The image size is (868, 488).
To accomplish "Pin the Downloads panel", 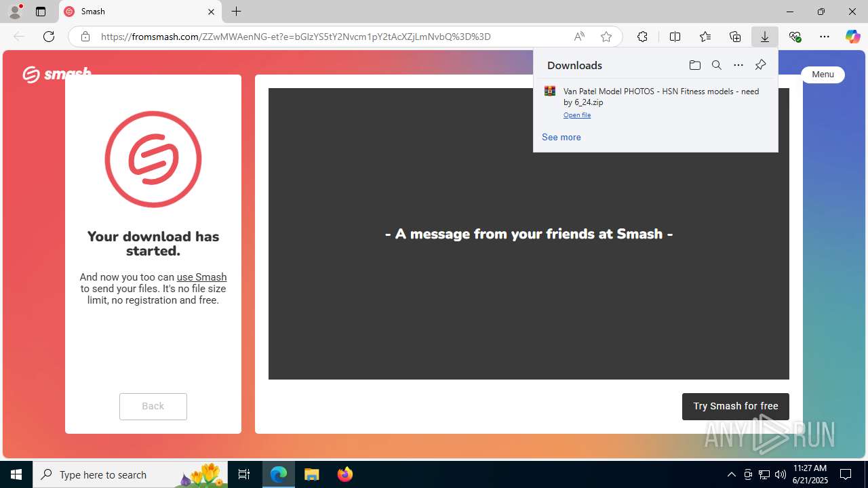I will tap(760, 65).
